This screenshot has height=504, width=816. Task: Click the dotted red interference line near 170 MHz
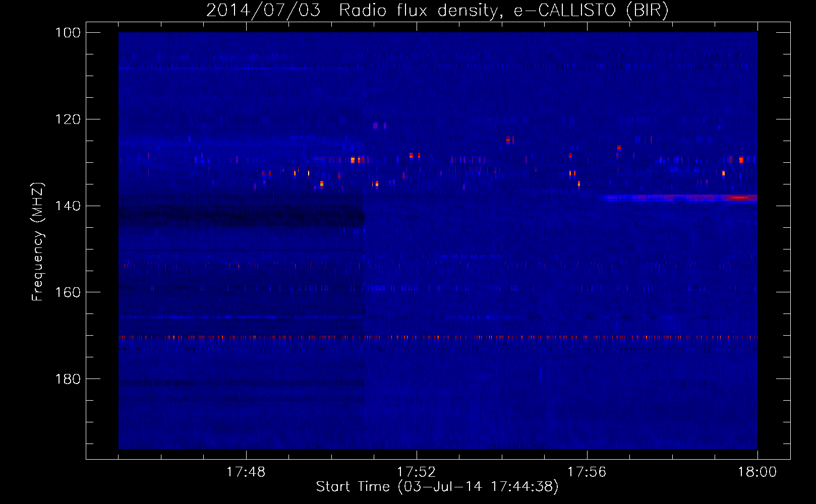click(438, 337)
